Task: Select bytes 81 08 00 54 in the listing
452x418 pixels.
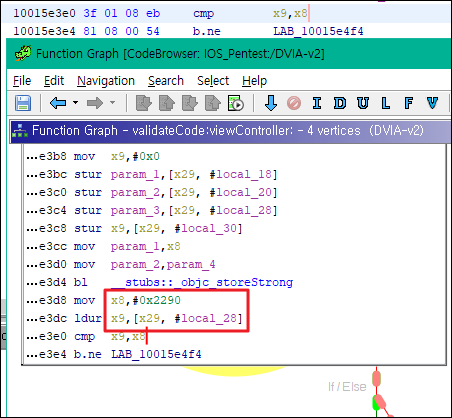Action: (122, 31)
